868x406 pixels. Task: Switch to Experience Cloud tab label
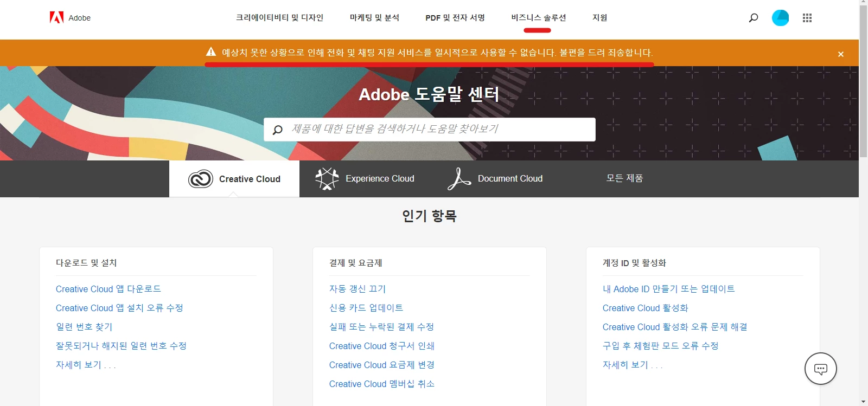pyautogui.click(x=380, y=178)
